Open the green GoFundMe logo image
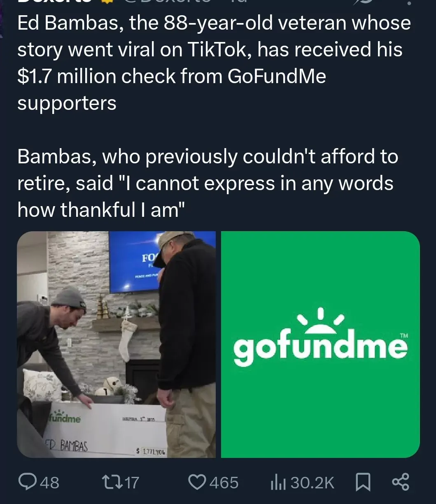 point(320,344)
